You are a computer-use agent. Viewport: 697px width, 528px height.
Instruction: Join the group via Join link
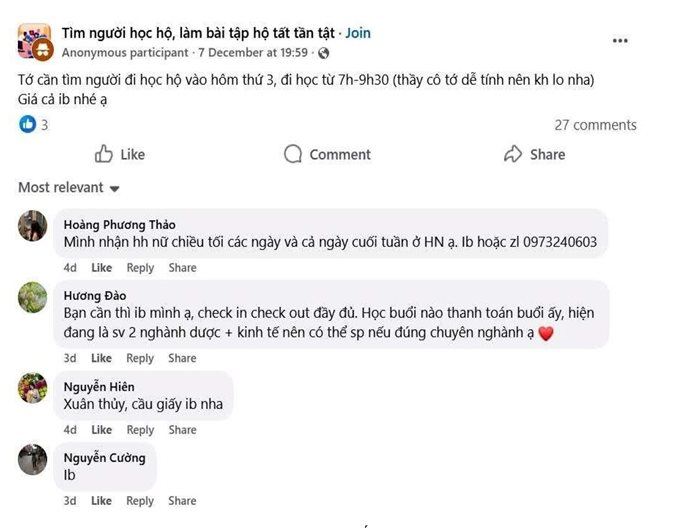click(358, 33)
